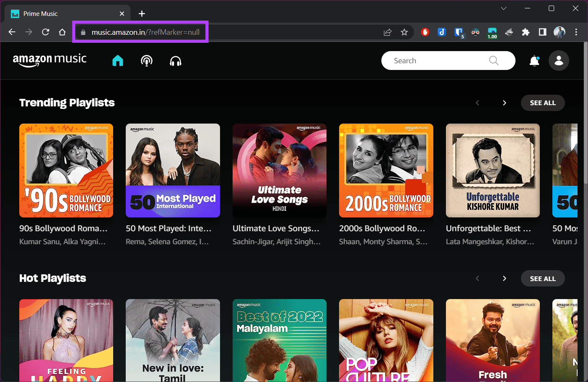
Task: Open Library headphones icon
Action: pos(176,62)
